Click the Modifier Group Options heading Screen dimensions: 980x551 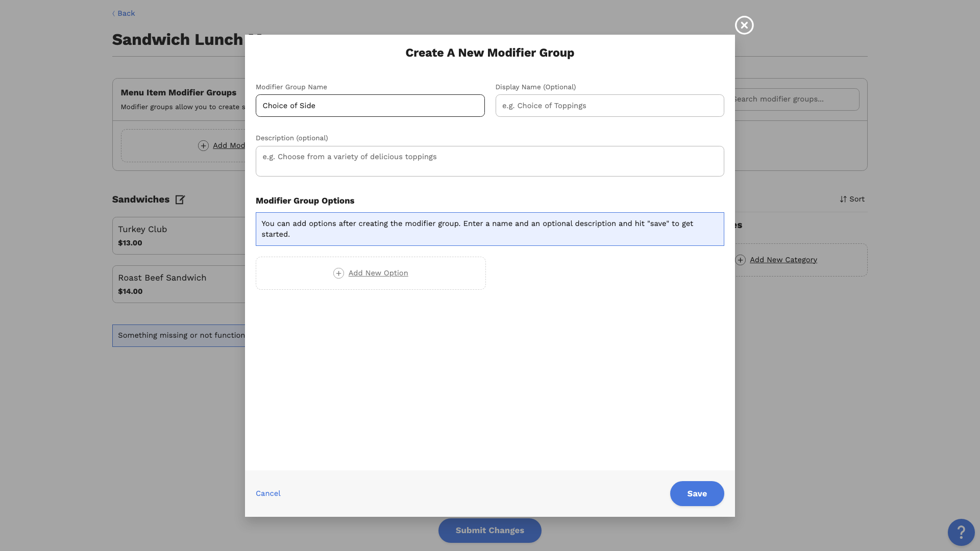point(305,201)
